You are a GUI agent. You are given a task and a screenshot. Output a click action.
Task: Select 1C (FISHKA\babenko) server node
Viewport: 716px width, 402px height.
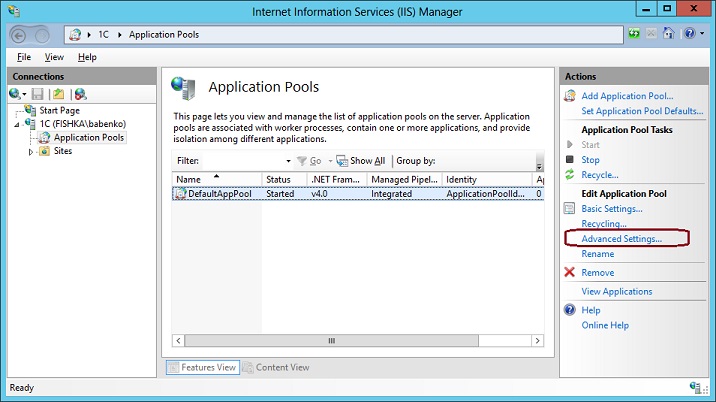click(x=82, y=124)
